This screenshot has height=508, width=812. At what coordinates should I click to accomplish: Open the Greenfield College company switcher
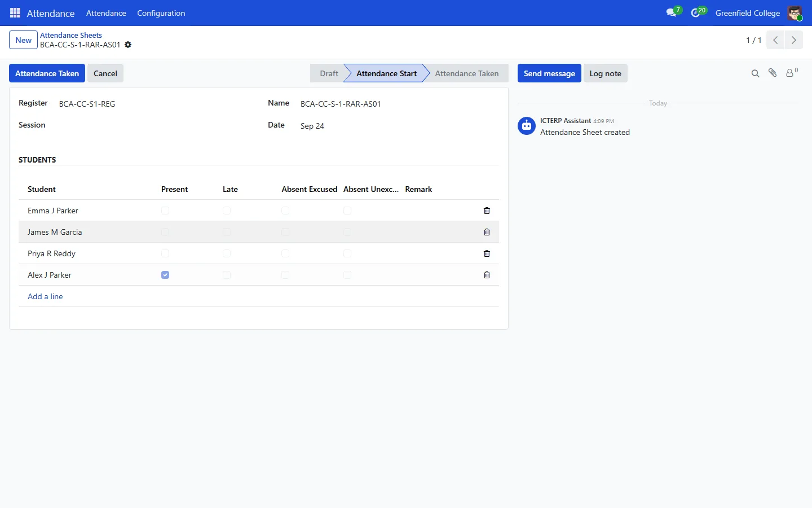748,13
